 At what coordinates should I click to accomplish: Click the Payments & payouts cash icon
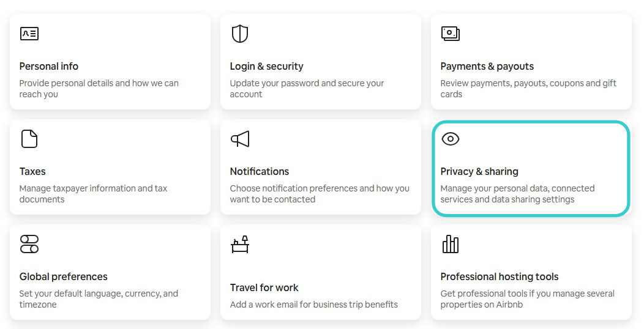coord(450,33)
